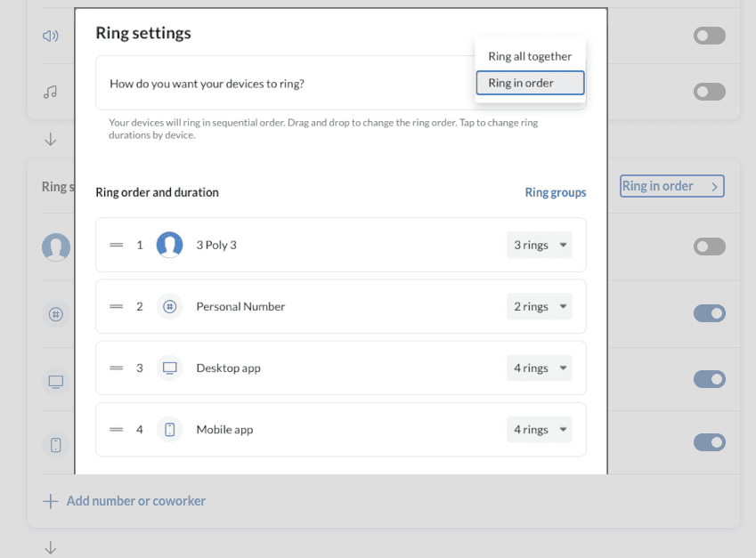Click the 3 Poly 3 user avatar icon
This screenshot has height=558, width=756.
169,245
